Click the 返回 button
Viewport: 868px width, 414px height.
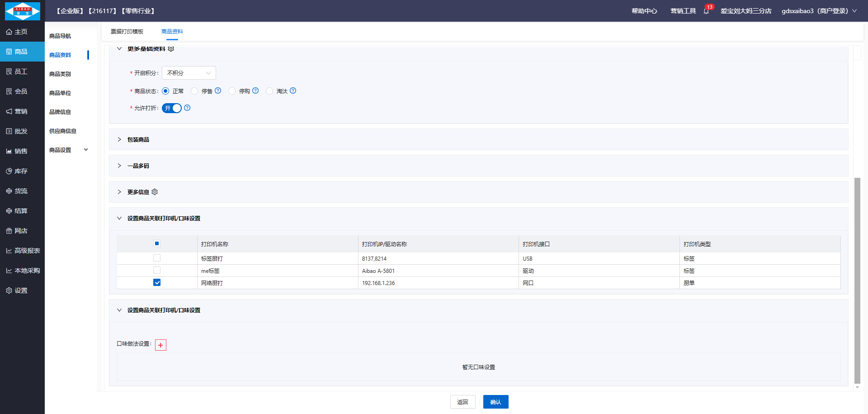click(462, 402)
